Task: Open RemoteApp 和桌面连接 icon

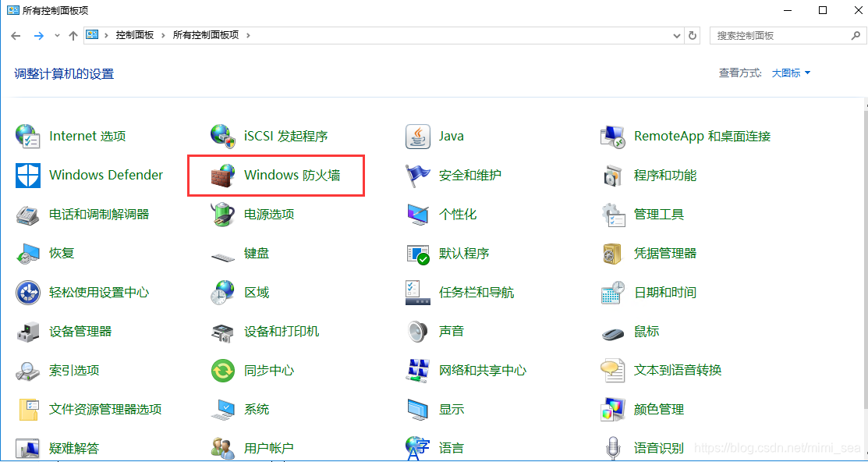Action: coord(613,137)
